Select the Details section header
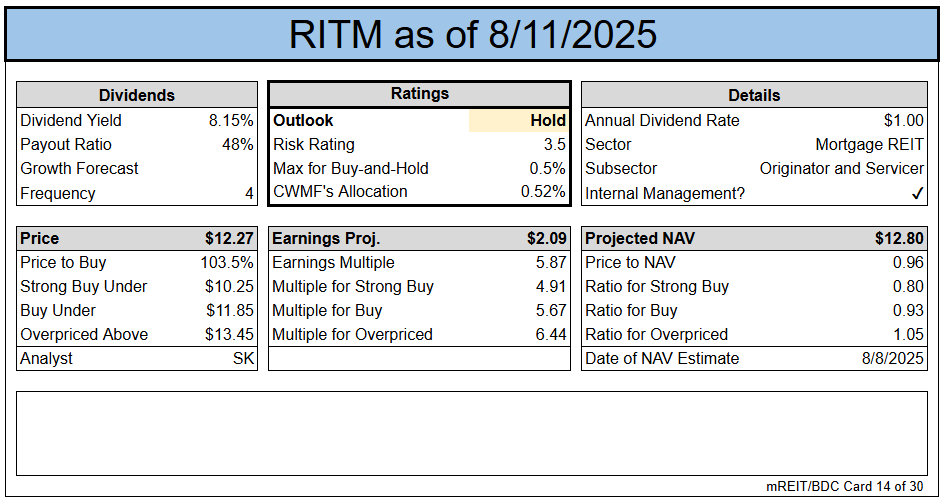This screenshot has height=500, width=942. 754,95
